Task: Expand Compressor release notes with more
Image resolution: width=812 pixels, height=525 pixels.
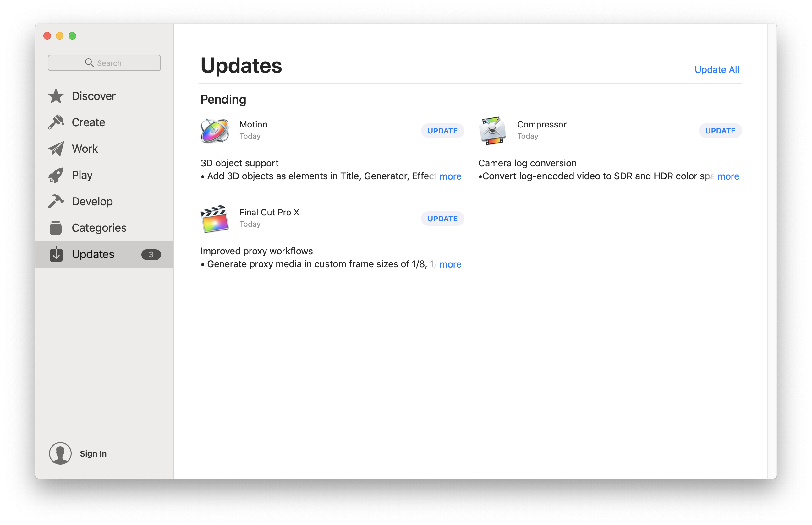Action: (x=728, y=176)
